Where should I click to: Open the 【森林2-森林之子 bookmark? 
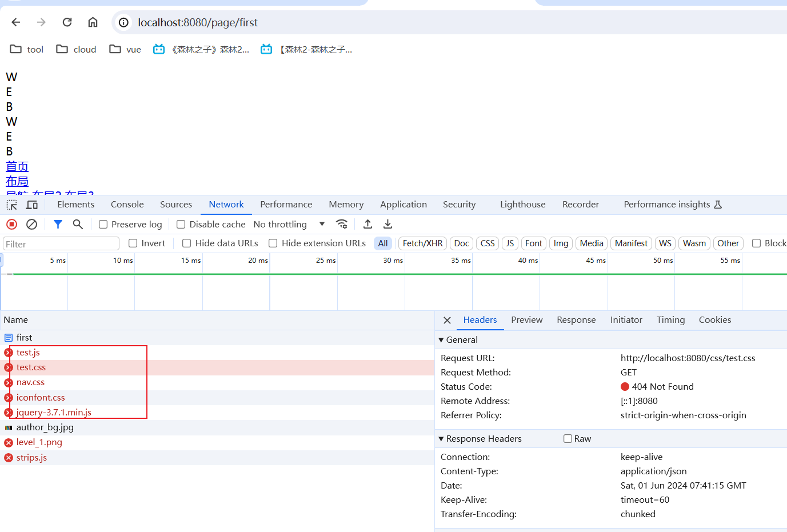[306, 49]
